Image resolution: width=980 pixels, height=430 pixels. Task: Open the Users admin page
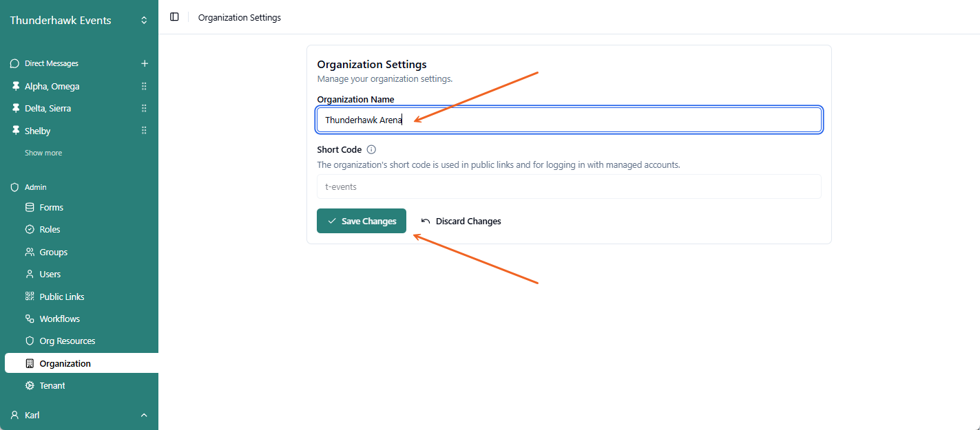(x=50, y=274)
